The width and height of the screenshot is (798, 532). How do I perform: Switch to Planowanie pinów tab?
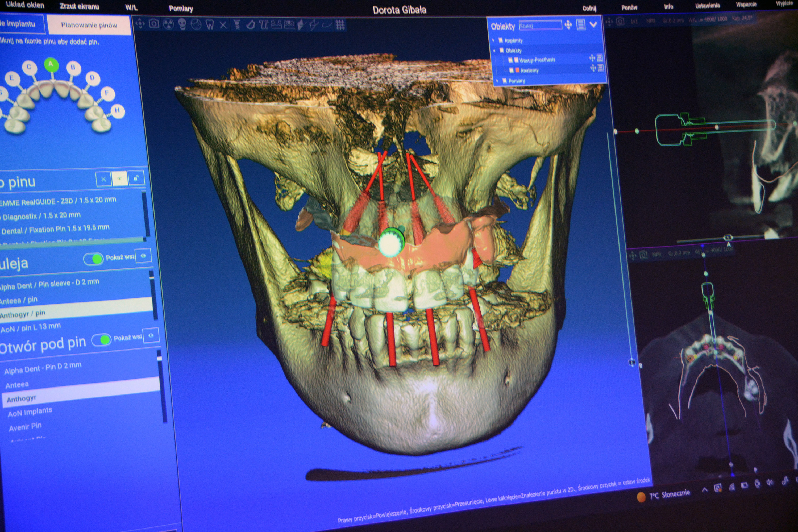89,25
